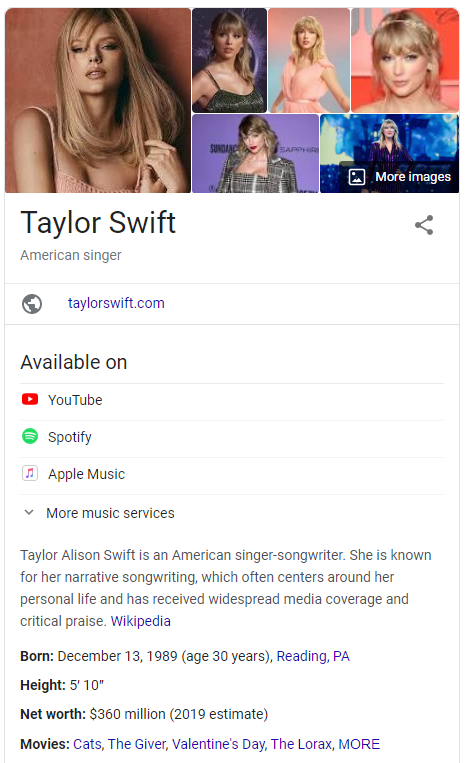Click the share icon beside Taylor Swift
The image size is (468, 763).
click(424, 225)
